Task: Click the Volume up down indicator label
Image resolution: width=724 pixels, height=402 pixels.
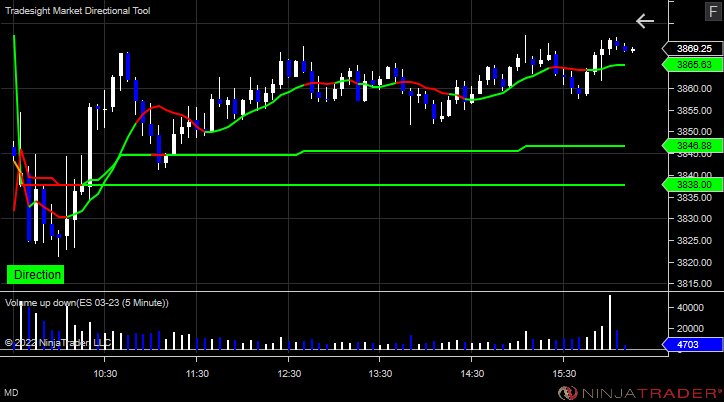Action: point(87,303)
